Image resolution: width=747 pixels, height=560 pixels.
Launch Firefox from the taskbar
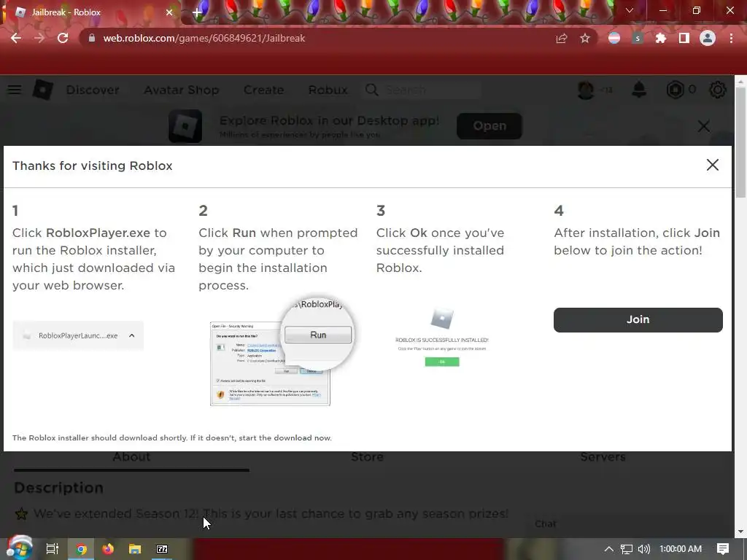108,549
